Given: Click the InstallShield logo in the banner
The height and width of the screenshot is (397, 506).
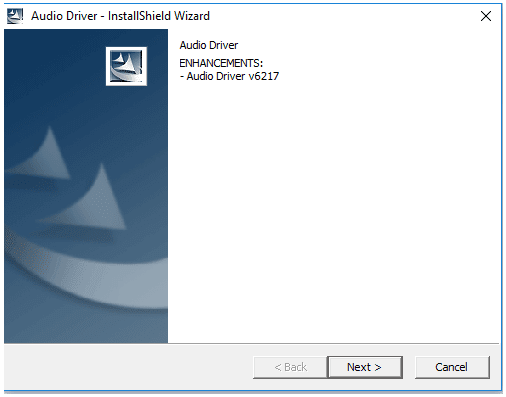Looking at the screenshot, I should coord(126,66).
